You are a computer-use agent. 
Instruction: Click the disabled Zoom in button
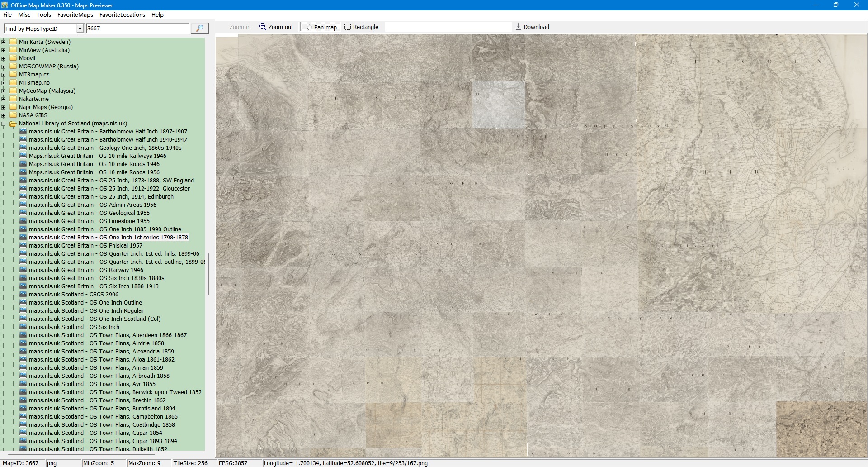point(240,27)
